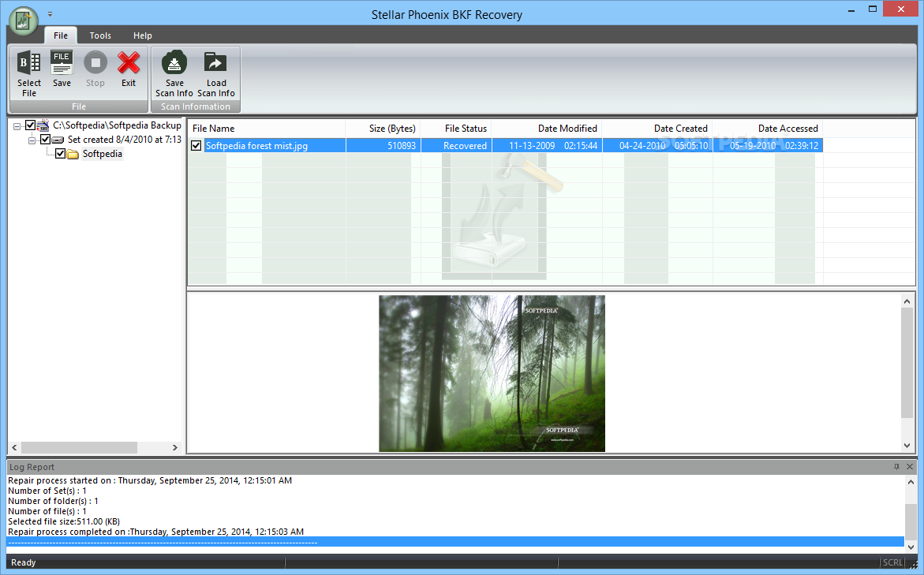Screen dimensions: 924x575
Task: Click the SCRL status bar indicator
Action: tap(892, 562)
